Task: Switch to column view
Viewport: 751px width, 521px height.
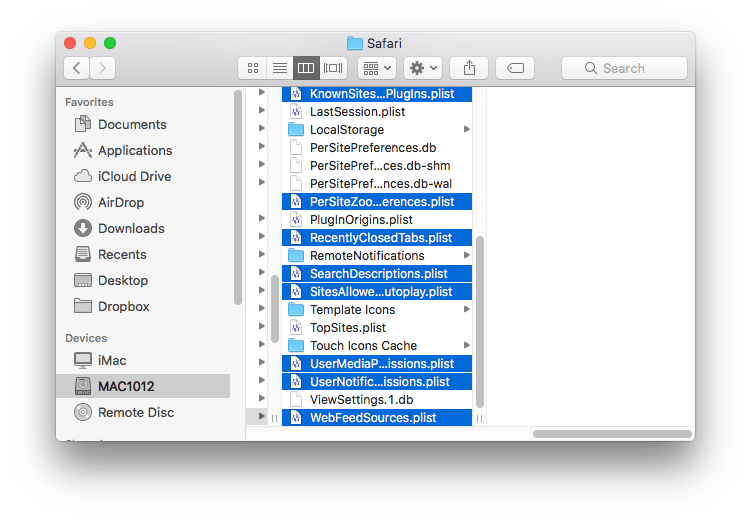Action: 306,68
